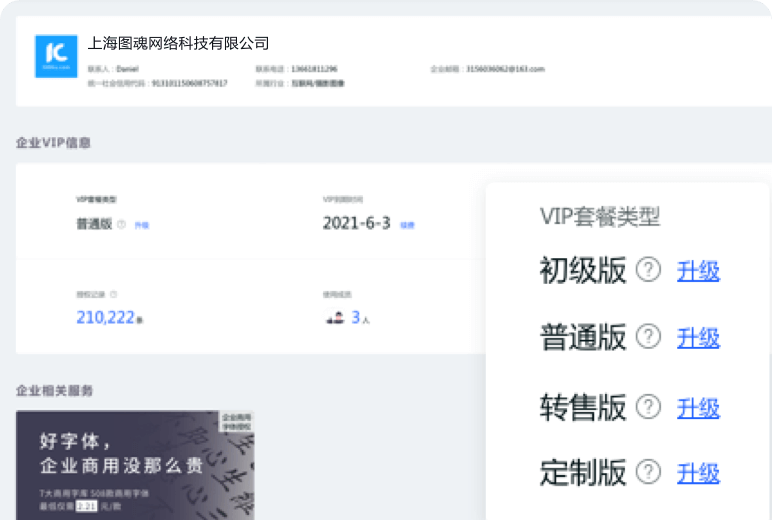Click 升级 link for 普通版 in popup panel
This screenshot has height=520, width=772.
(698, 338)
